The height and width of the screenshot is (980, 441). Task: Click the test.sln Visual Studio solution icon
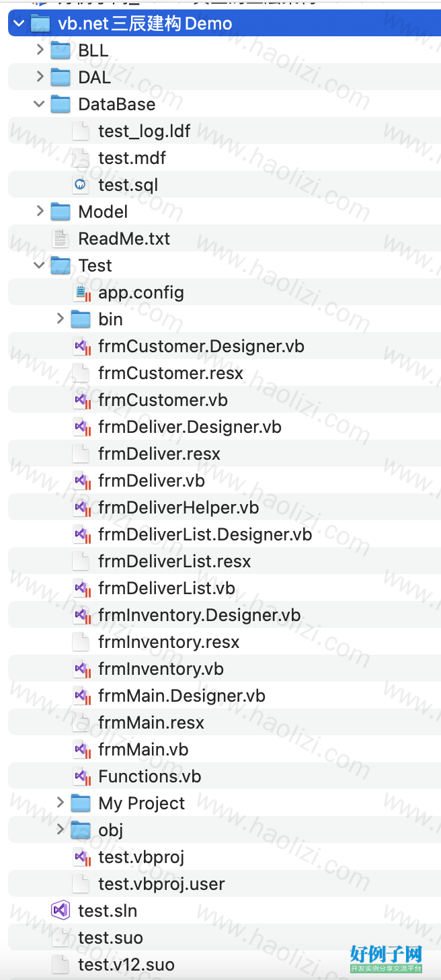(x=61, y=911)
